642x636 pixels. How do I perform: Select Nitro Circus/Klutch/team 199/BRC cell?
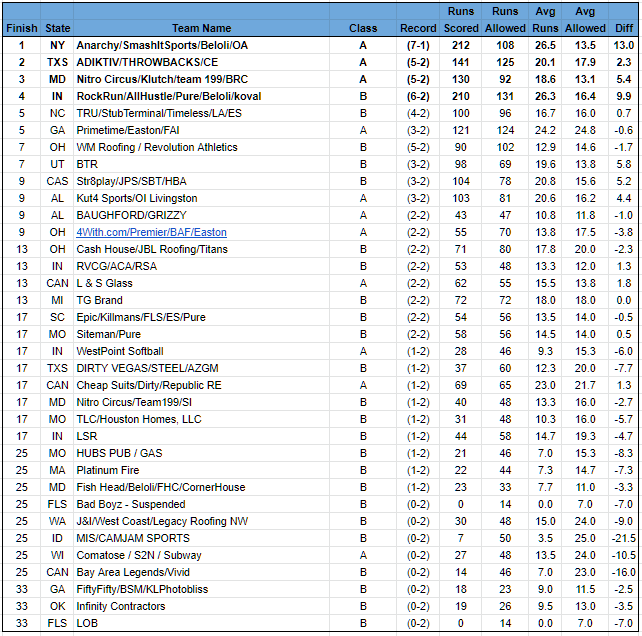click(201, 79)
